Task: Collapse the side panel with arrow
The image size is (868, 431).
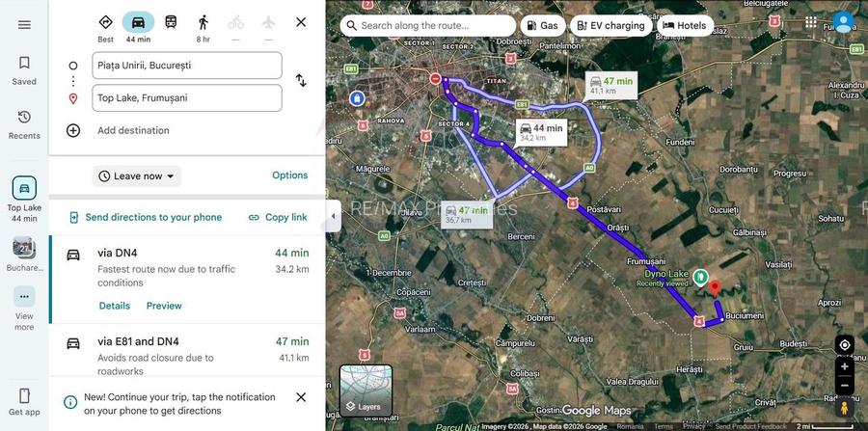Action: [x=333, y=216]
